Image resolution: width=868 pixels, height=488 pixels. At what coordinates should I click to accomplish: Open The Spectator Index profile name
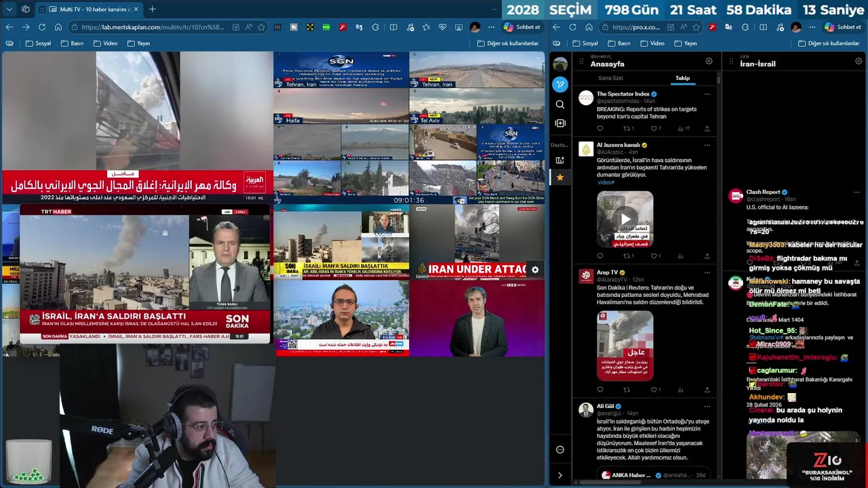click(x=623, y=94)
